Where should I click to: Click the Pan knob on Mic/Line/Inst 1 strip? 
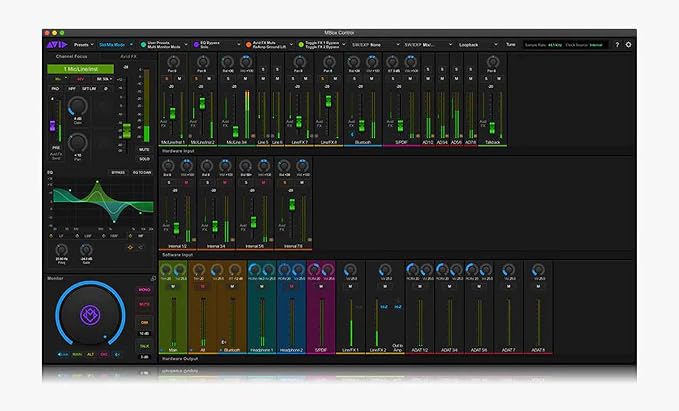tap(173, 62)
